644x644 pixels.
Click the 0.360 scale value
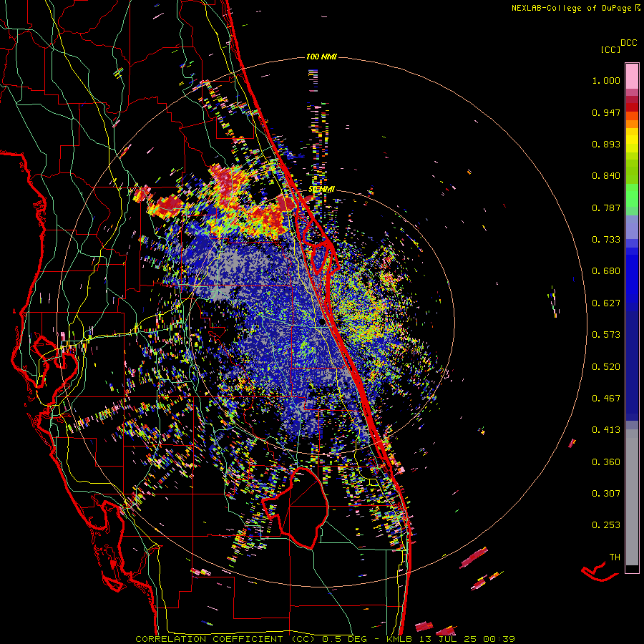606,462
